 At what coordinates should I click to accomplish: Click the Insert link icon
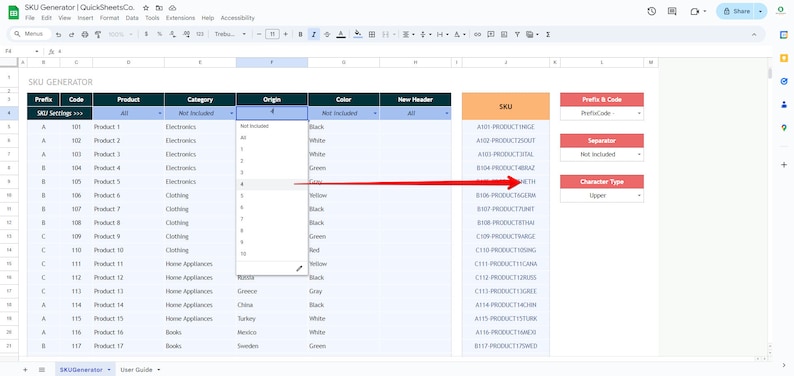[x=477, y=34]
